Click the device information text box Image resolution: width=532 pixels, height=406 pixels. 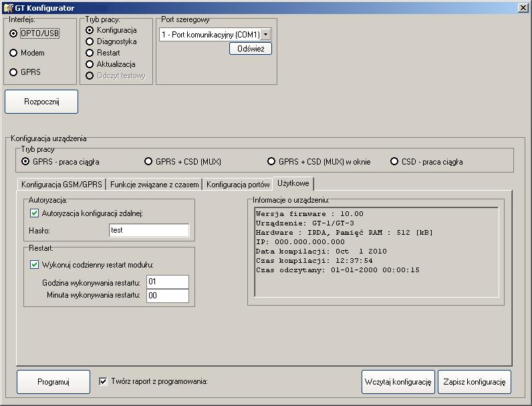click(x=376, y=252)
